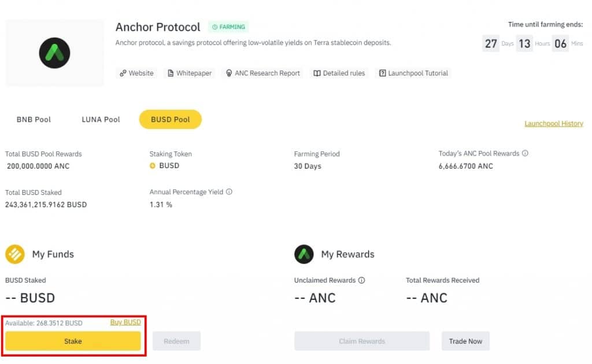Click the Redeem button

pyautogui.click(x=176, y=341)
